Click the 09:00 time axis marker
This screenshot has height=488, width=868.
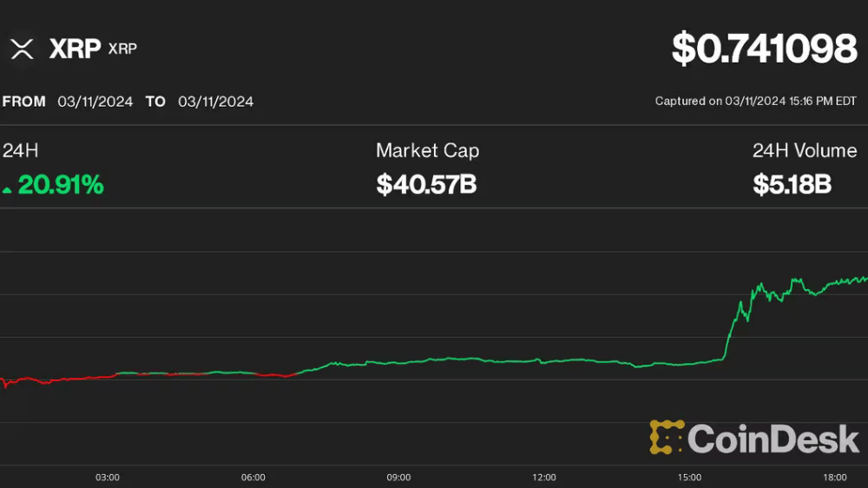click(x=398, y=478)
